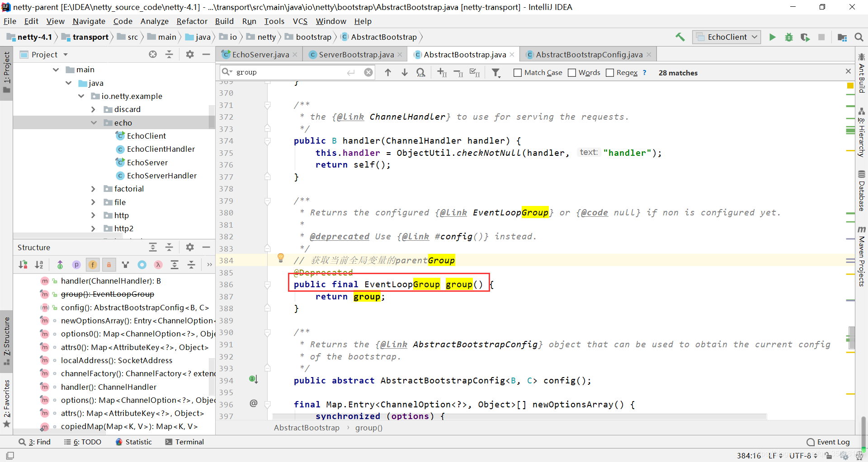This screenshot has height=462, width=868.
Task: Collapse all in Project panel
Action: pos(169,55)
